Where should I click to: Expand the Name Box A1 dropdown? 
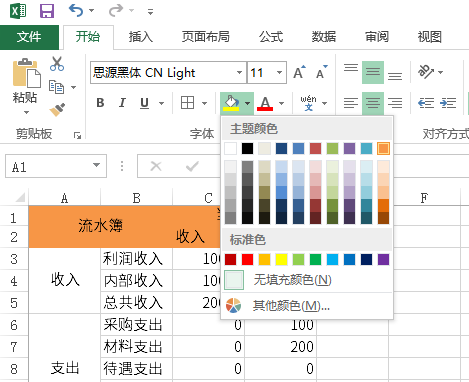96,165
